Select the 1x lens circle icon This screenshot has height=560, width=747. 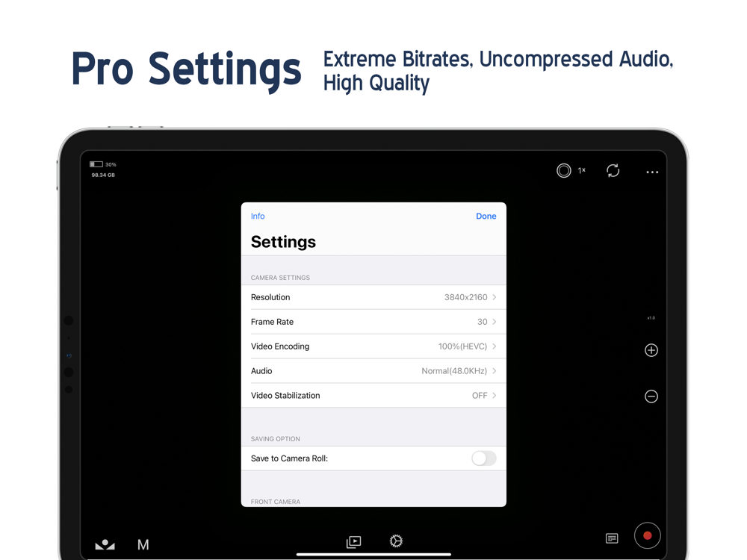point(564,171)
